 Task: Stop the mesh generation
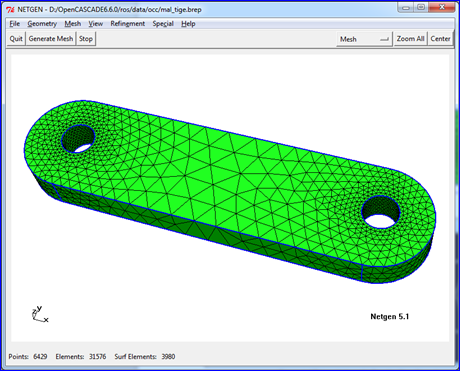coord(86,39)
